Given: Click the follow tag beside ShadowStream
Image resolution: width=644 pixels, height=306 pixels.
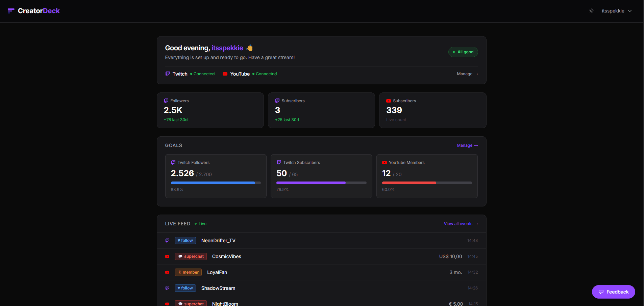Looking at the screenshot, I should [185, 288].
